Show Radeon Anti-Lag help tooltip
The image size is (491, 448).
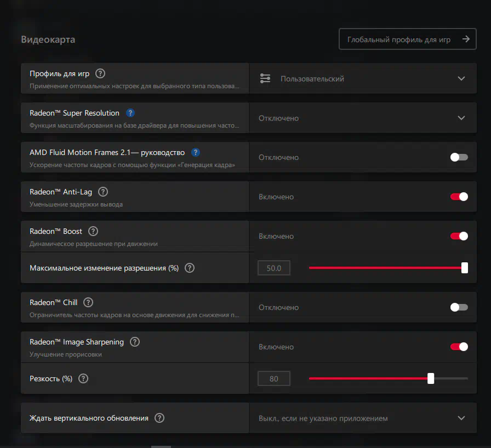tap(103, 192)
